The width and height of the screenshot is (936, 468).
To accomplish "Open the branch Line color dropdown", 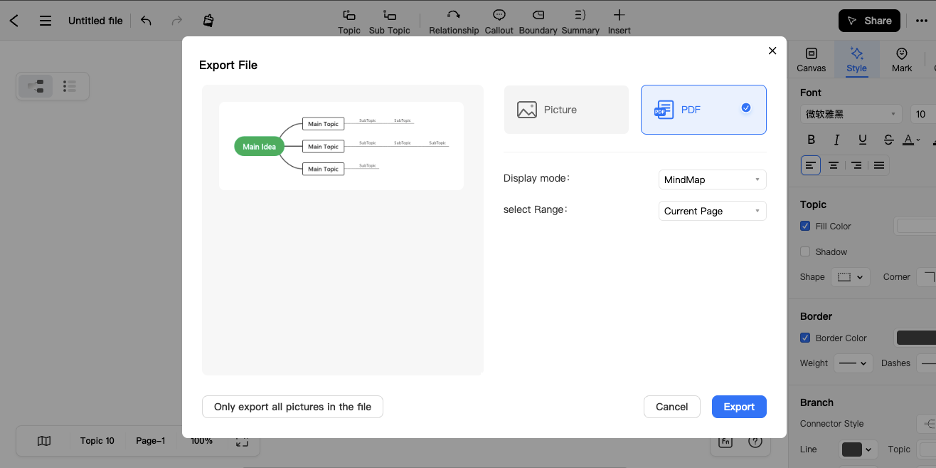I will tap(857, 449).
